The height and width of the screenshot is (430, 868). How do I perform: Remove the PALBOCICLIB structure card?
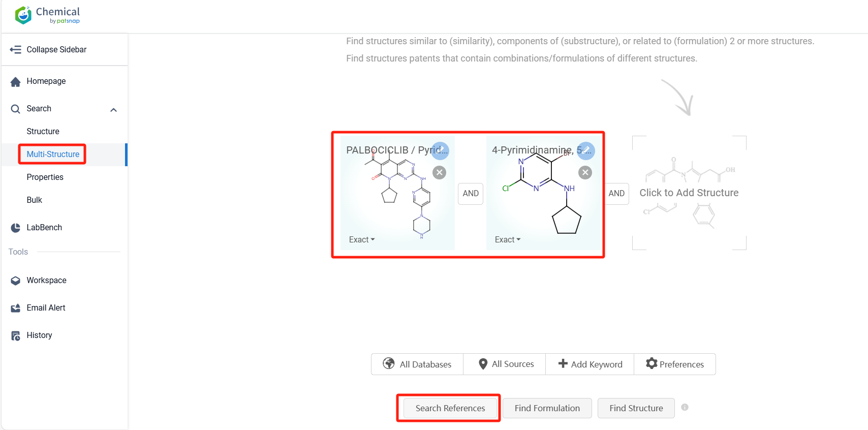(440, 173)
